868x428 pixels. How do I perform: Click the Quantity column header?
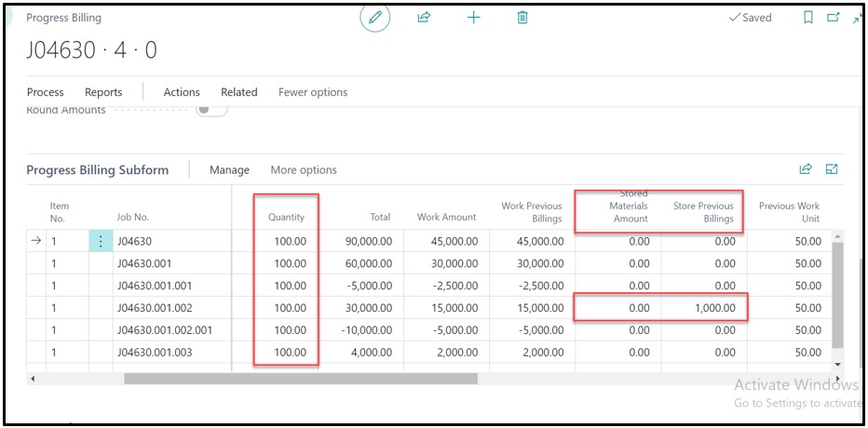coord(286,217)
